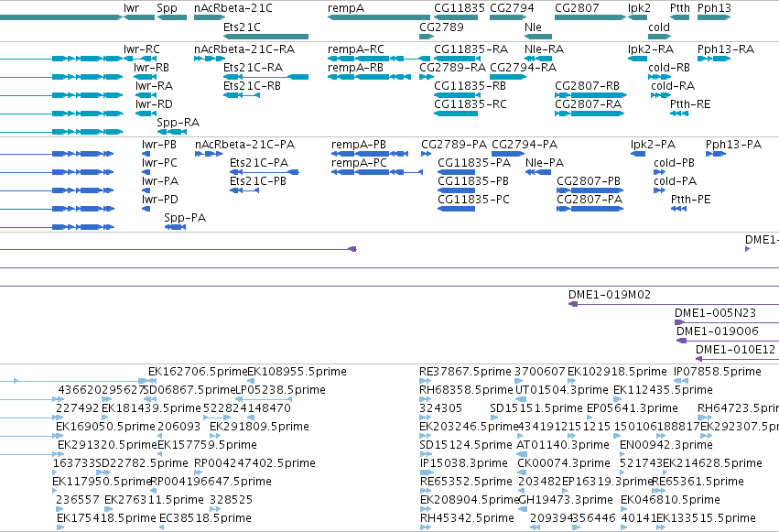Select the Ipk2-RA transcript
Screen dimensions: 779x532
637,59
